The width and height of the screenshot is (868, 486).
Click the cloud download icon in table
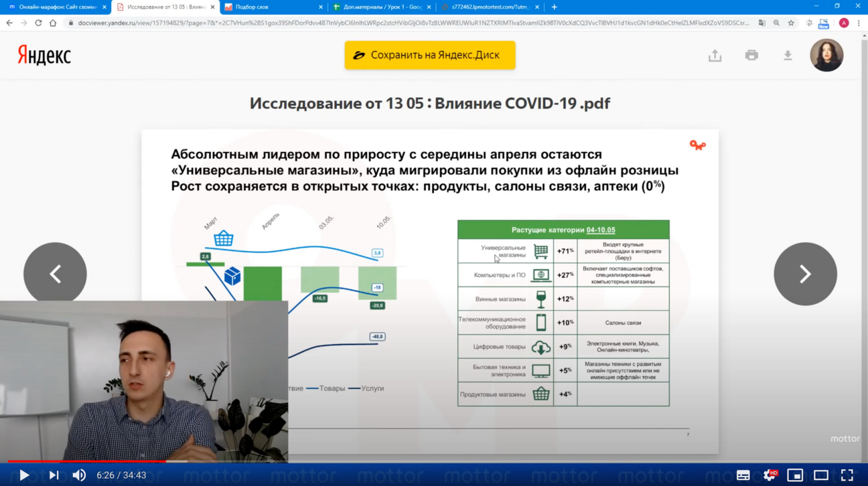click(x=540, y=347)
